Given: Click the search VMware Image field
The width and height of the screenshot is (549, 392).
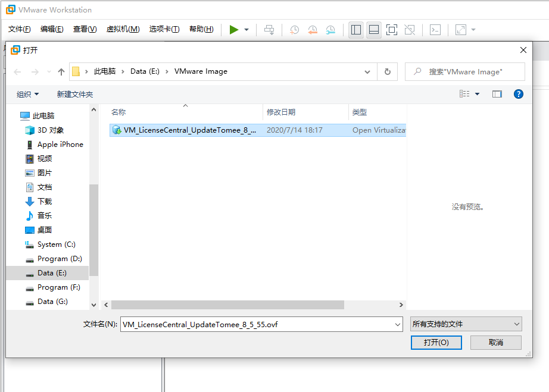Looking at the screenshot, I should (x=465, y=72).
